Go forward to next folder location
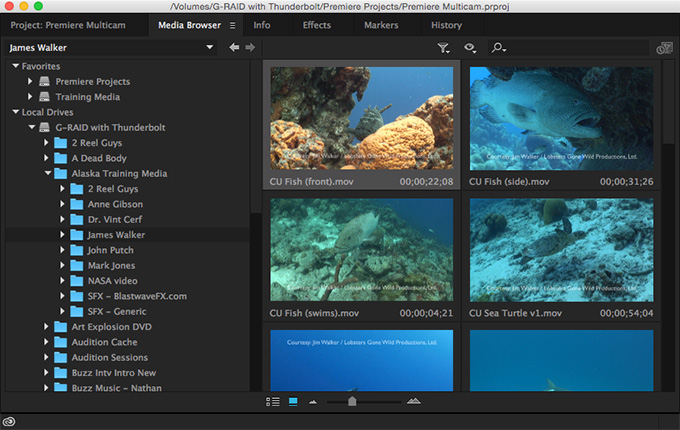 pyautogui.click(x=250, y=47)
